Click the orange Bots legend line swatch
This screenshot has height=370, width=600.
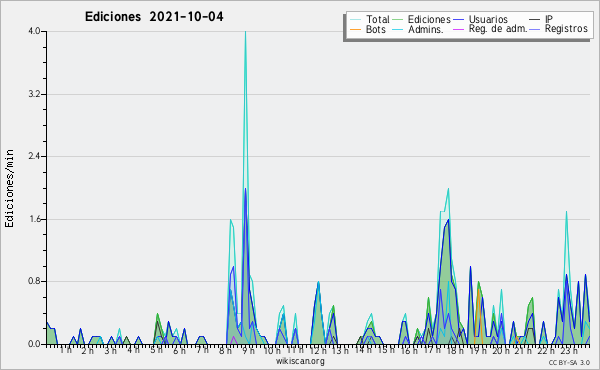pyautogui.click(x=355, y=29)
